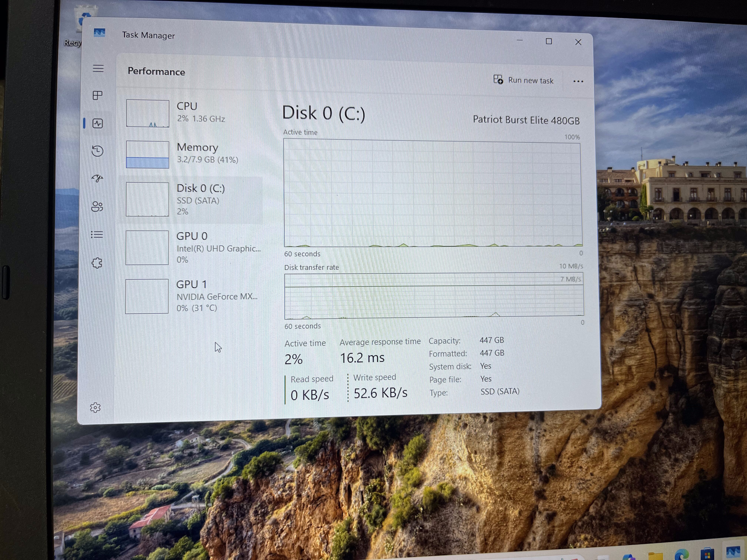Minimize the Task Manager window
Screen dimensions: 747x560
pos(520,40)
